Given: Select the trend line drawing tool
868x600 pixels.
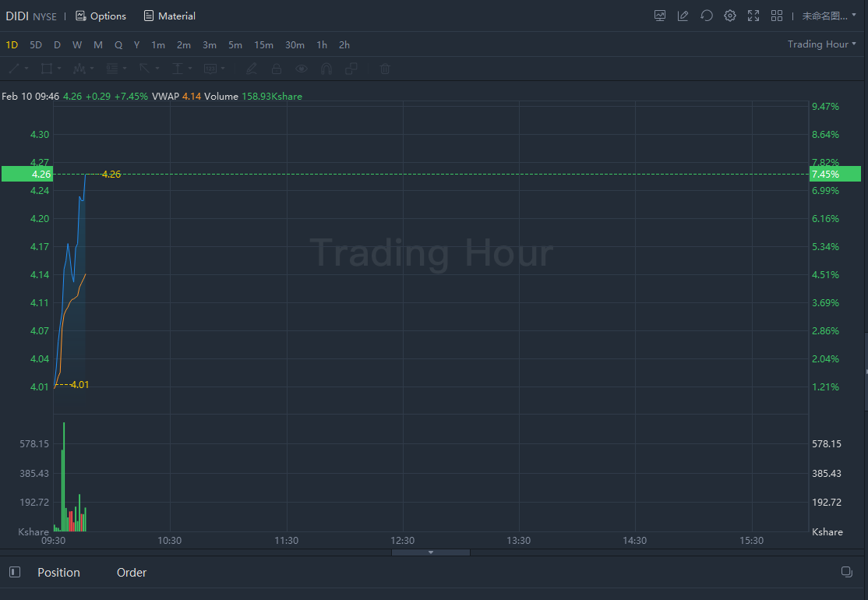Looking at the screenshot, I should pyautogui.click(x=14, y=69).
